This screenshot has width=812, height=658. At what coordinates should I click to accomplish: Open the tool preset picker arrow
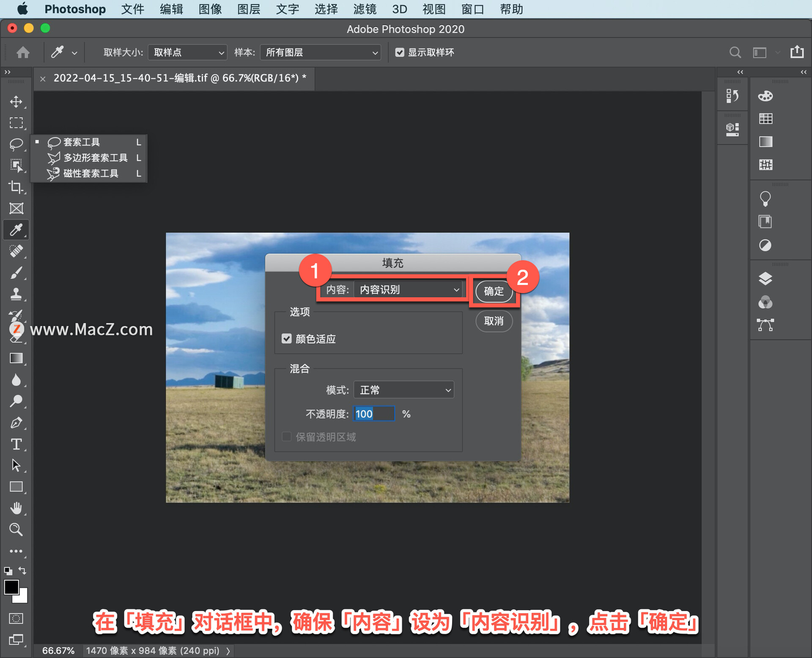pyautogui.click(x=74, y=53)
